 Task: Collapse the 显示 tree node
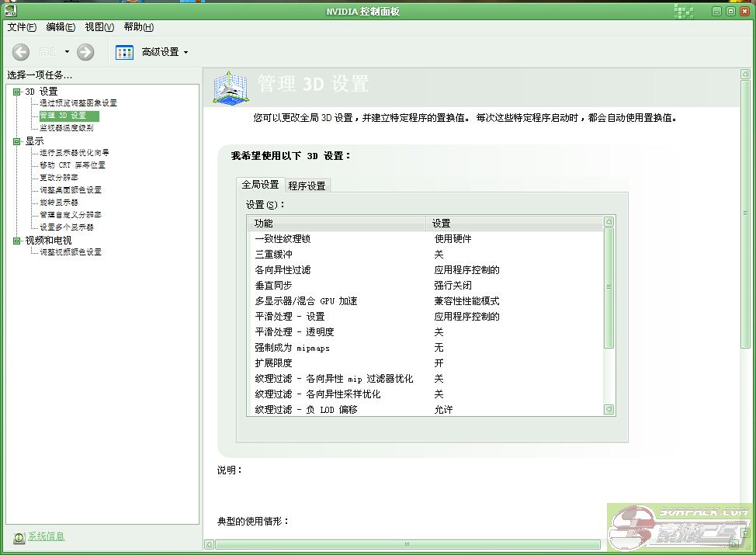[17, 141]
